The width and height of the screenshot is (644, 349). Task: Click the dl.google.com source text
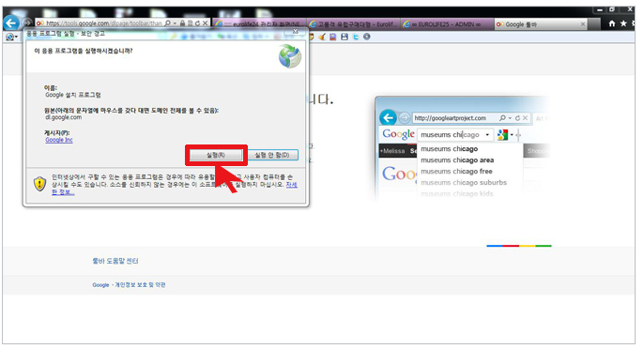coord(63,117)
